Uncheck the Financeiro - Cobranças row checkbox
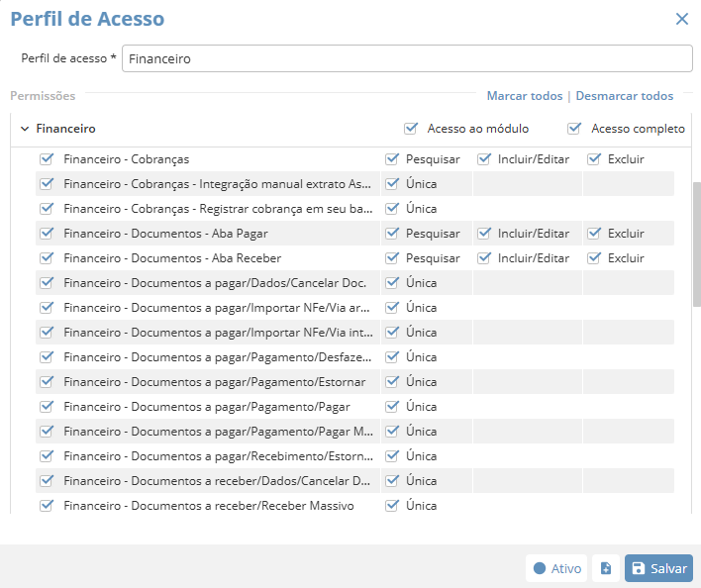Image resolution: width=701 pixels, height=588 pixels. [x=46, y=158]
